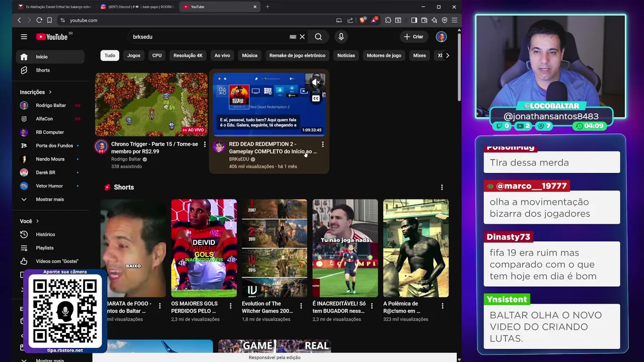Open the browser main menu icon
644x362 pixels.
pyautogui.click(x=454, y=20)
